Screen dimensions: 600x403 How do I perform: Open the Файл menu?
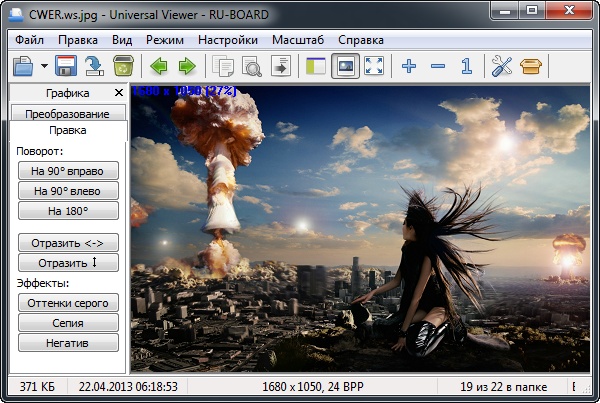click(29, 40)
